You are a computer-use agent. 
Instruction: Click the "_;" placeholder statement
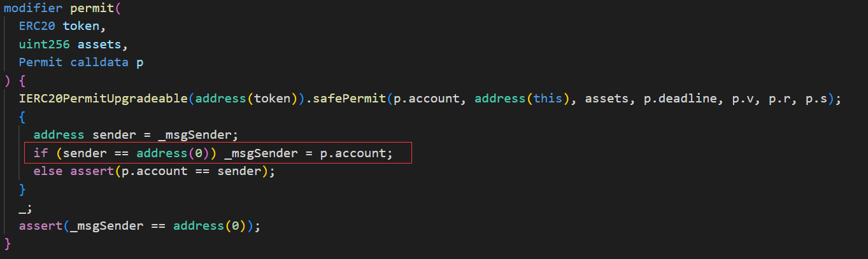25,207
